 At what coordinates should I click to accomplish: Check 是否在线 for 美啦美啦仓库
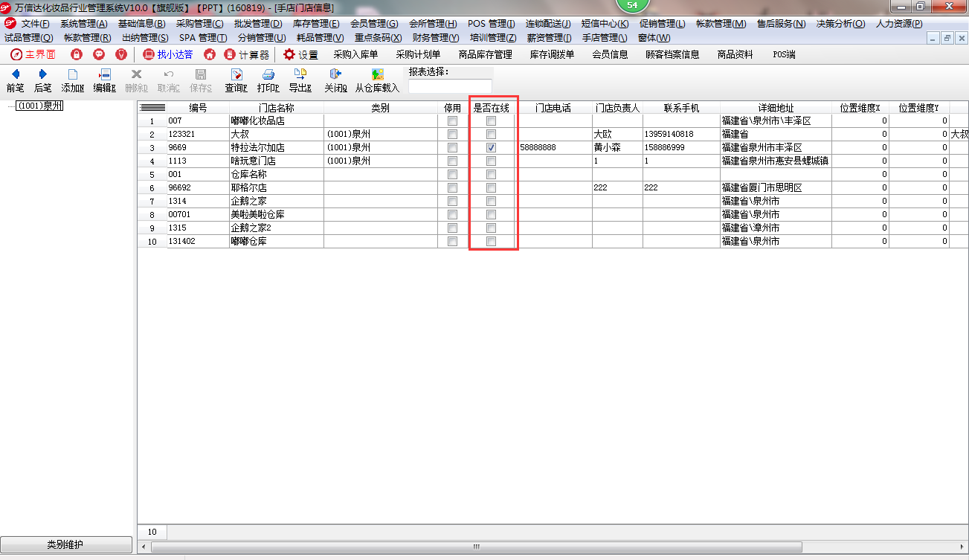(491, 215)
